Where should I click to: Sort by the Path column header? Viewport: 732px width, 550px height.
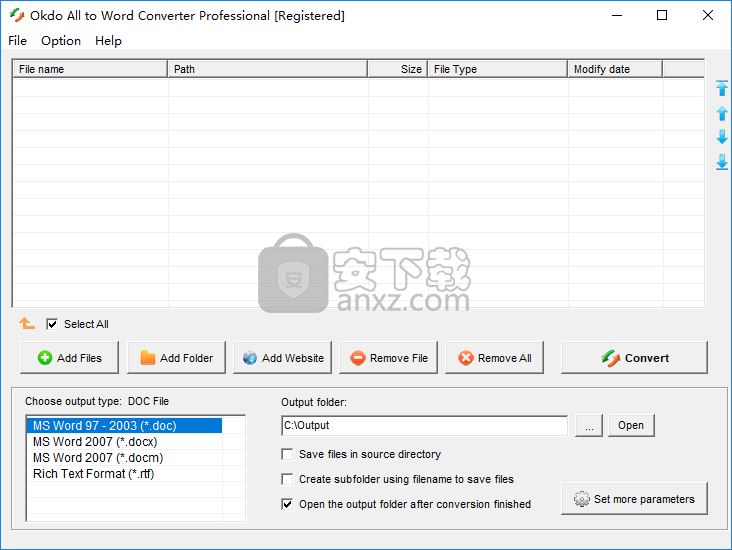[x=267, y=69]
